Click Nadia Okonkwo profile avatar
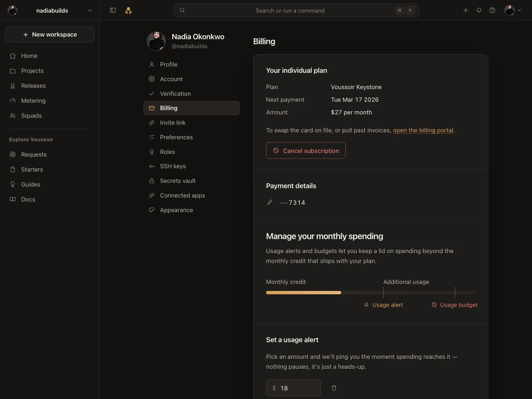Screen dimensions: 532x399 (156, 41)
